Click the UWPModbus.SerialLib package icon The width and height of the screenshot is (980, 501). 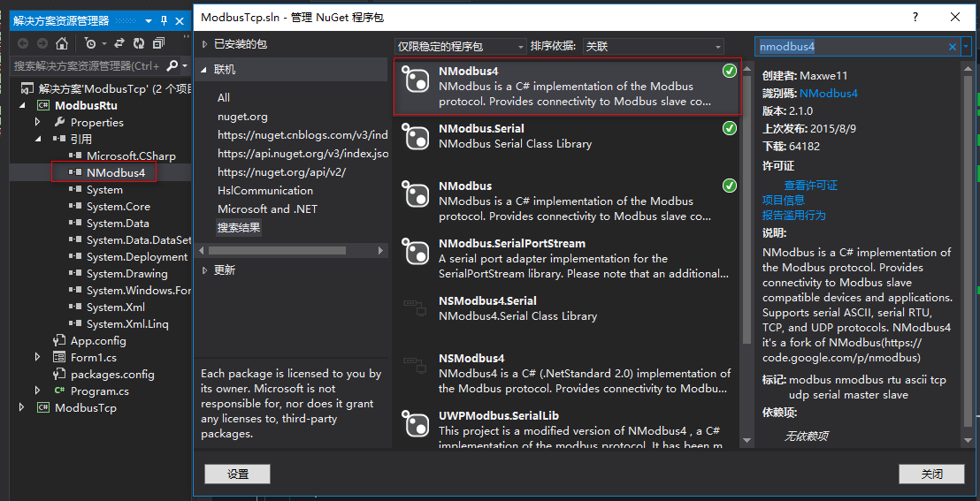tap(415, 423)
